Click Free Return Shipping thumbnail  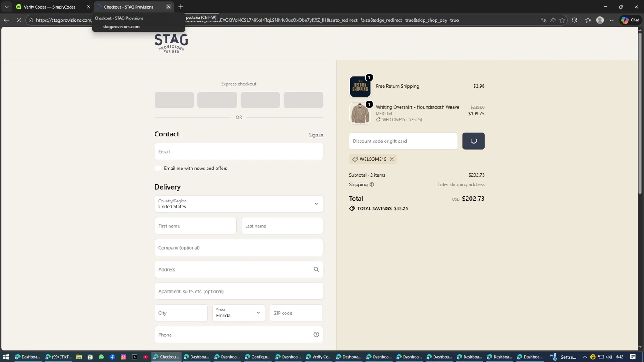360,86
